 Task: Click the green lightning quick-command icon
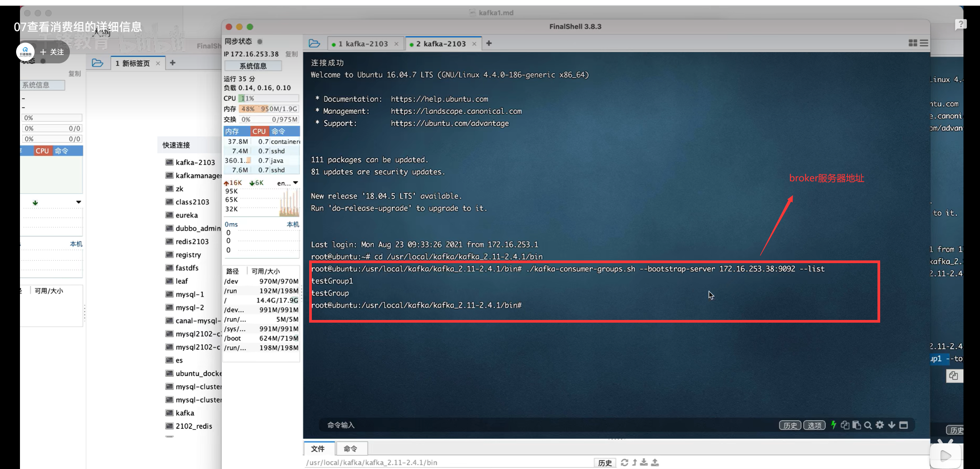click(x=833, y=425)
